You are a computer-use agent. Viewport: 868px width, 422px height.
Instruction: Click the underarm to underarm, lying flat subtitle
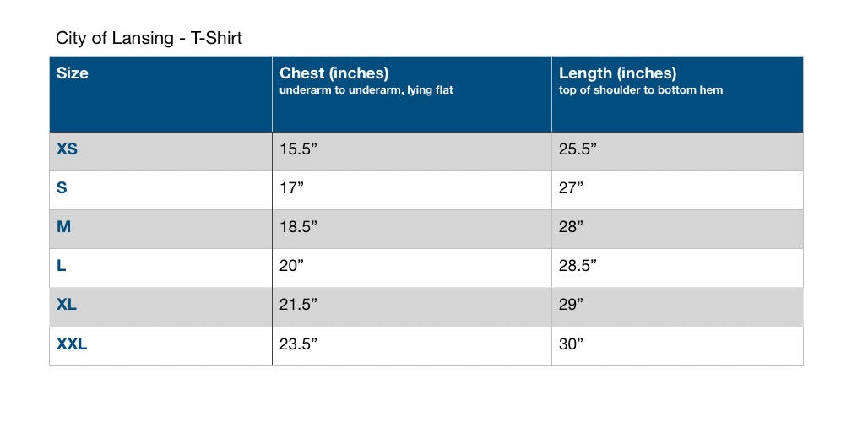[x=366, y=90]
